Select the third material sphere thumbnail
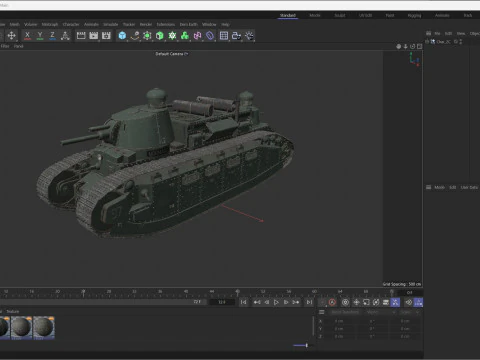Image resolution: width=480 pixels, height=360 pixels. [44, 327]
